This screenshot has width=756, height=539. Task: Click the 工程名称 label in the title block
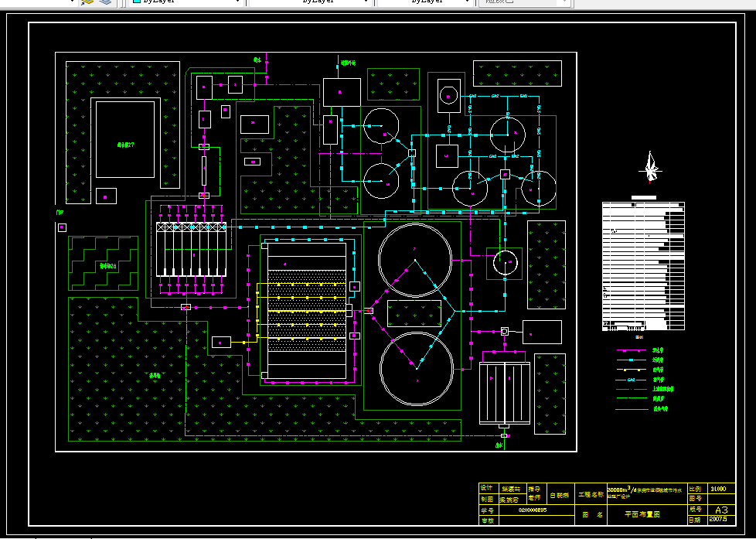591,495
